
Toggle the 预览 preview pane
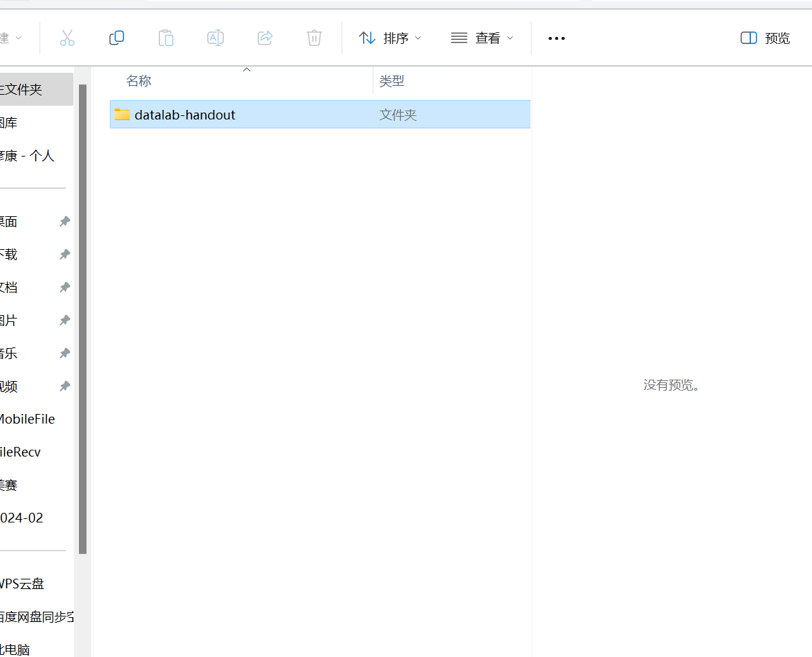coord(765,38)
